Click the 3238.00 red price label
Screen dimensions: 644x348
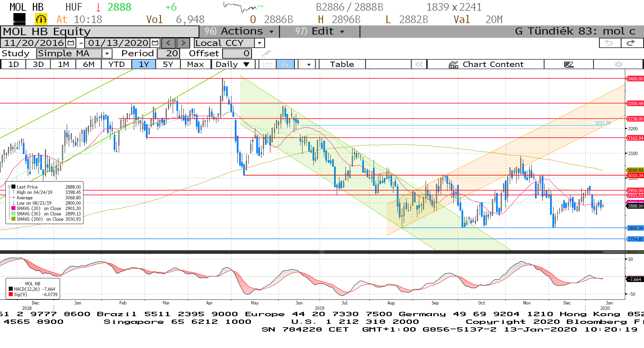[635, 119]
